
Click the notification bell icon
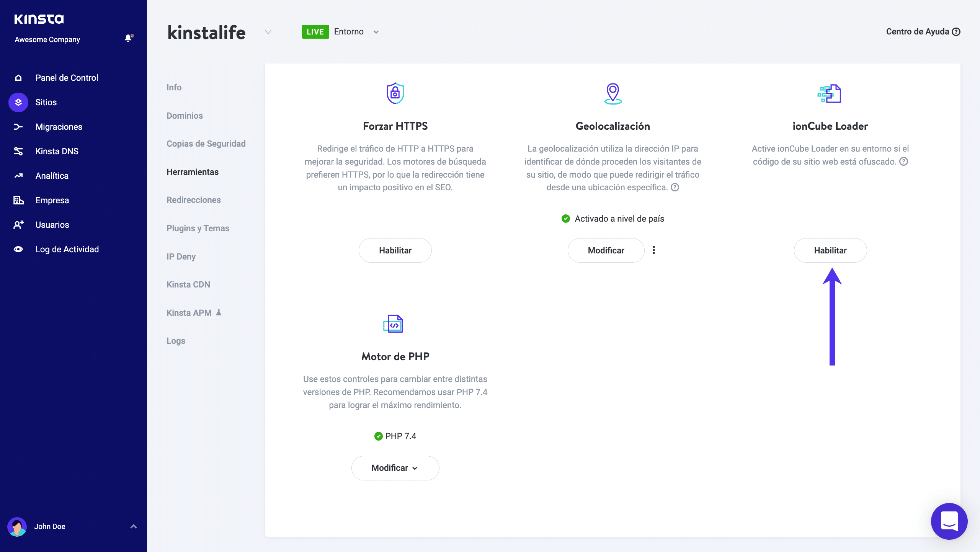pos(128,38)
